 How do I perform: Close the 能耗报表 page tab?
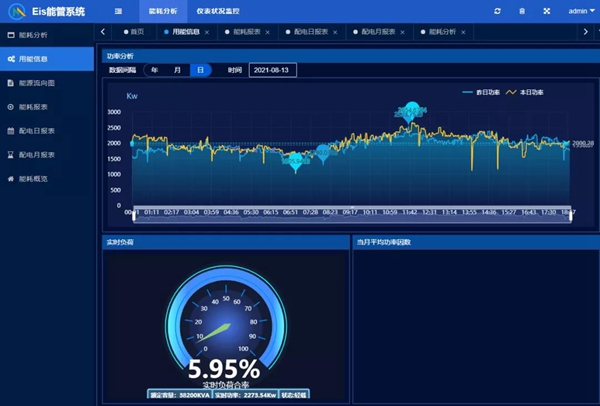(x=267, y=32)
